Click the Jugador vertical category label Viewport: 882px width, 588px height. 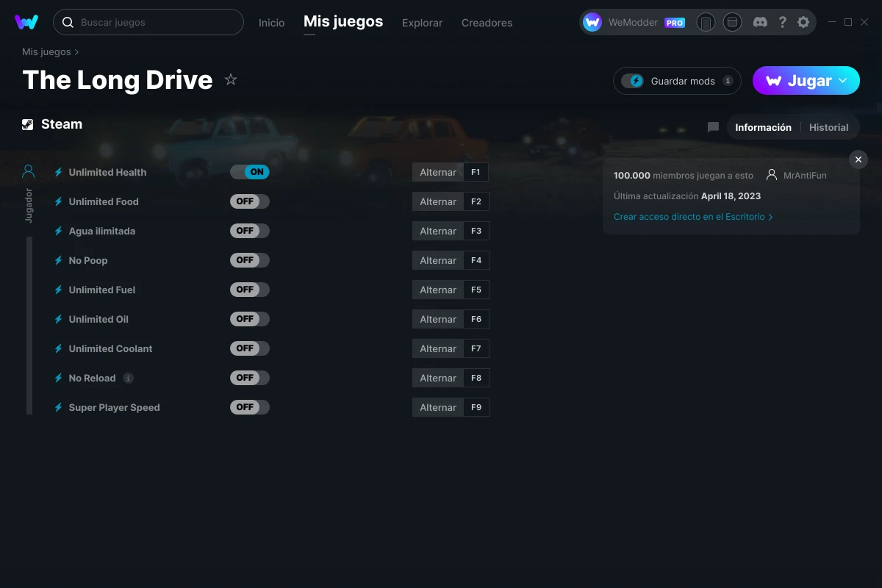29,205
